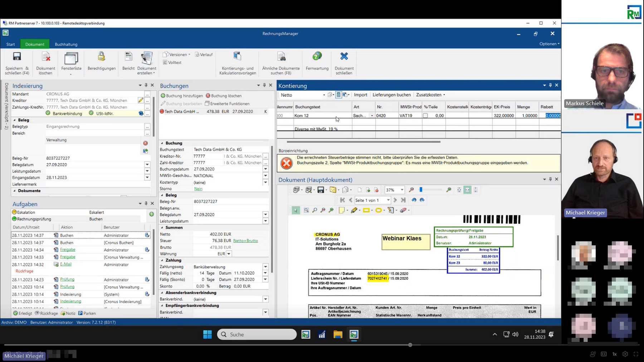
Task: Click the Netto=Brutto link
Action: pos(245,241)
